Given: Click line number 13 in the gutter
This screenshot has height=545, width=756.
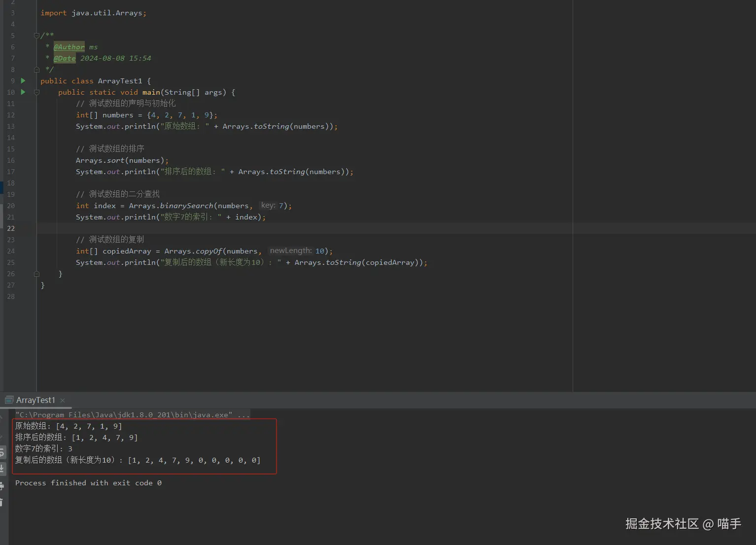Looking at the screenshot, I should pos(11,126).
